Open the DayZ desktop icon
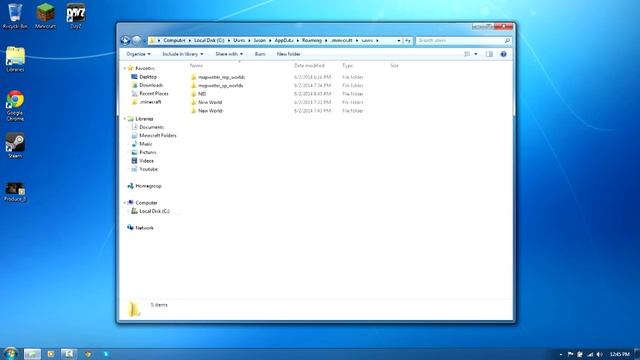 (x=76, y=16)
